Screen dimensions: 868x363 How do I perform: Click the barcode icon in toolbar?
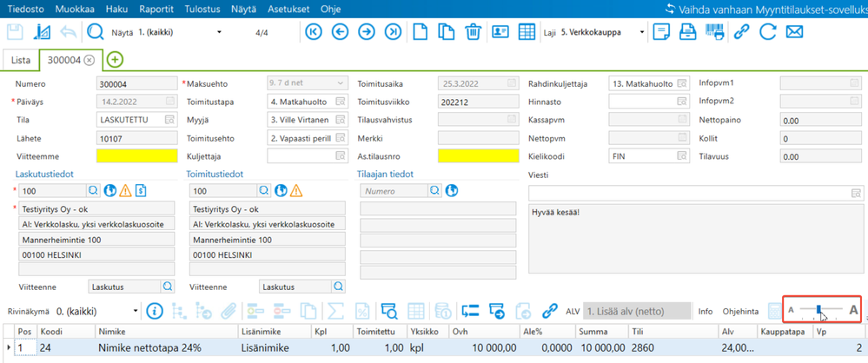coord(714,32)
